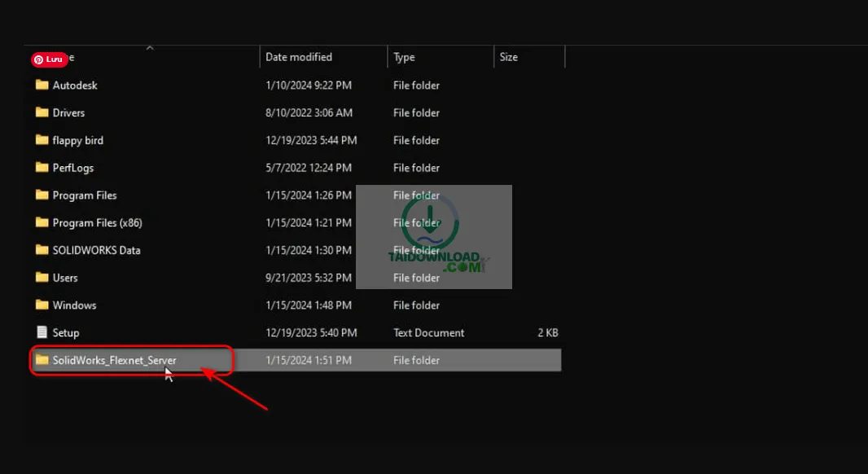868x474 pixels.
Task: Sort files by Type column header
Action: coord(404,57)
